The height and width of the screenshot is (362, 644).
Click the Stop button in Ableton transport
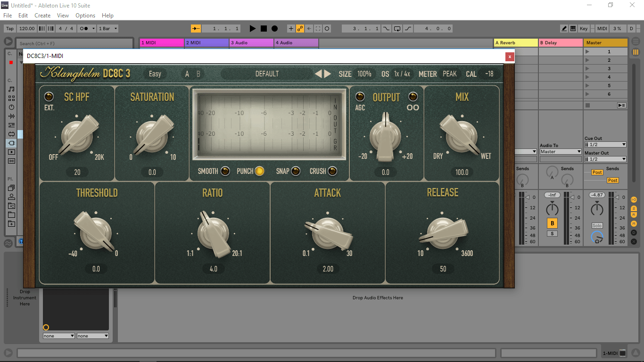(x=264, y=29)
